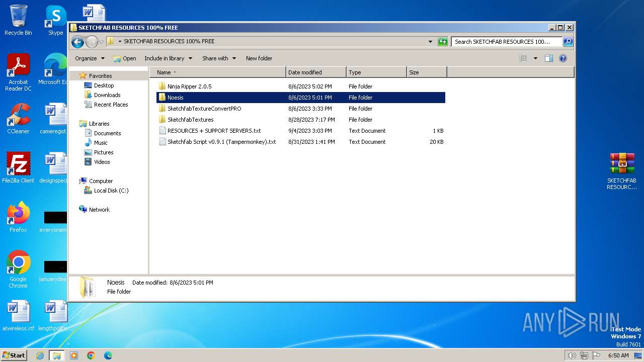The height and width of the screenshot is (362, 644).
Task: Click the Back navigation arrow button
Action: pyautogui.click(x=77, y=42)
